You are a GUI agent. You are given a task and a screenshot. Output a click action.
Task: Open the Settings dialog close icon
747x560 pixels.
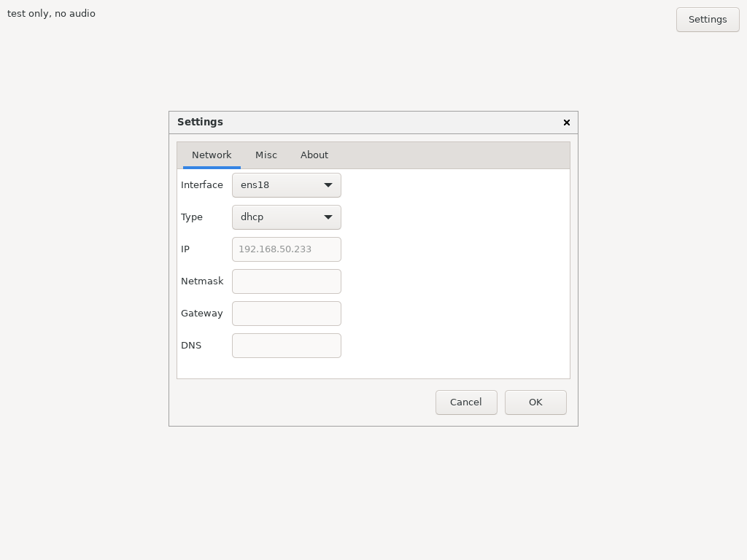click(x=567, y=122)
